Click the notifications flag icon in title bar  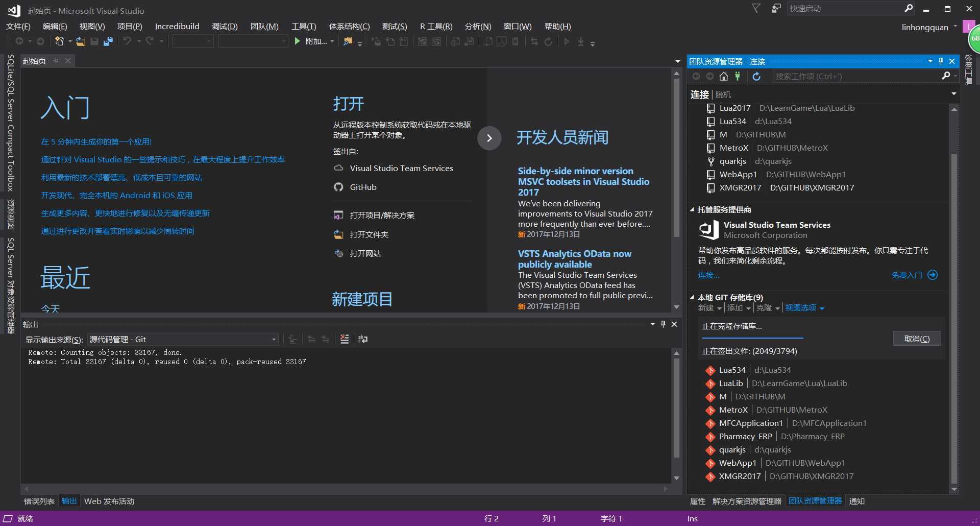pyautogui.click(x=756, y=8)
